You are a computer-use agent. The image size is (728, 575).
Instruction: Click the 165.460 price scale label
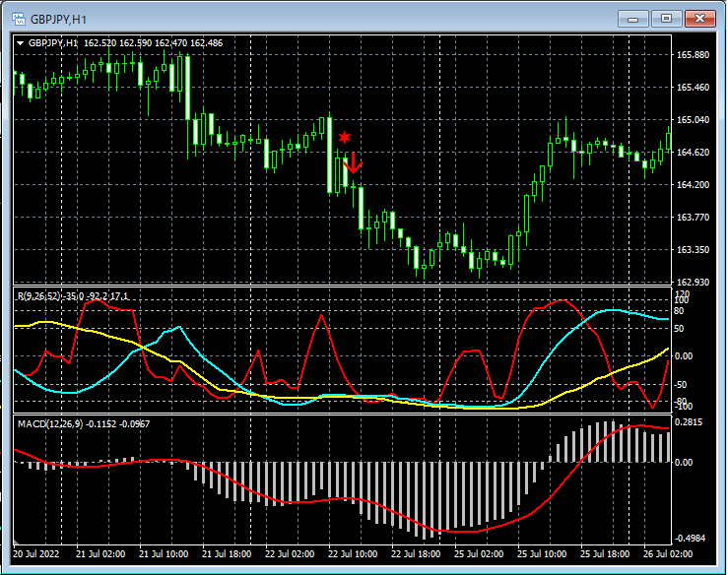click(x=693, y=88)
